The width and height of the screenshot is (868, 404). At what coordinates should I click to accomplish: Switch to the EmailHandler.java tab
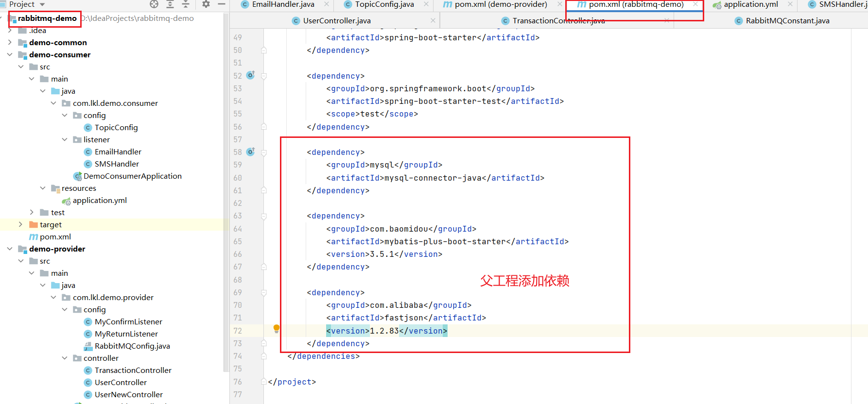click(283, 4)
